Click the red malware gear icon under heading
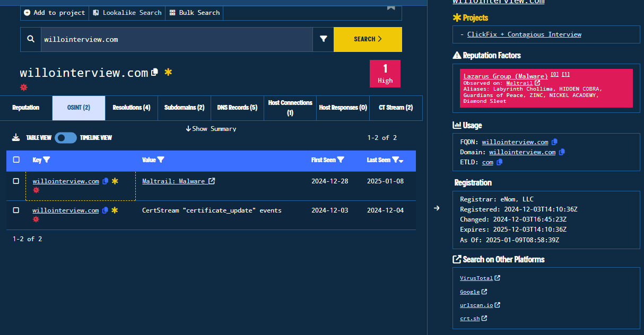The image size is (644, 335). click(23, 87)
